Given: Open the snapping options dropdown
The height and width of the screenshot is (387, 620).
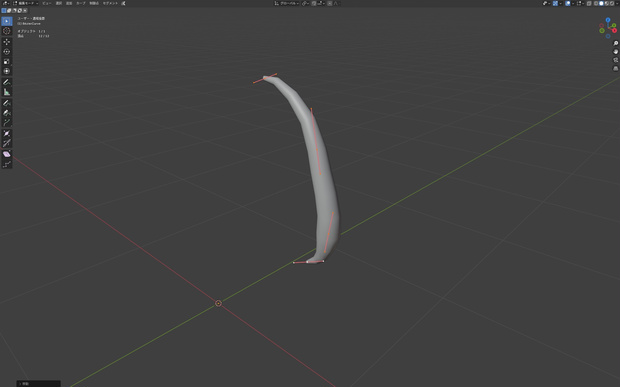Looking at the screenshot, I should tap(322, 3).
